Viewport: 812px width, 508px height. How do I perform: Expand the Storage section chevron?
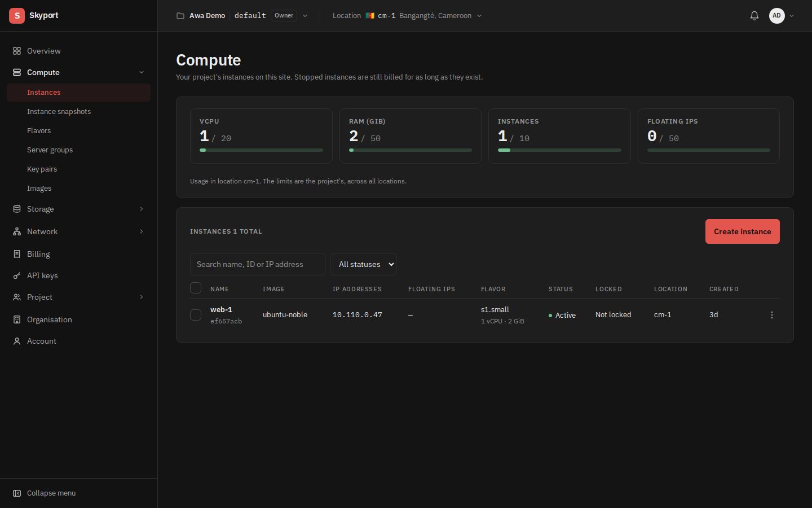[142, 209]
